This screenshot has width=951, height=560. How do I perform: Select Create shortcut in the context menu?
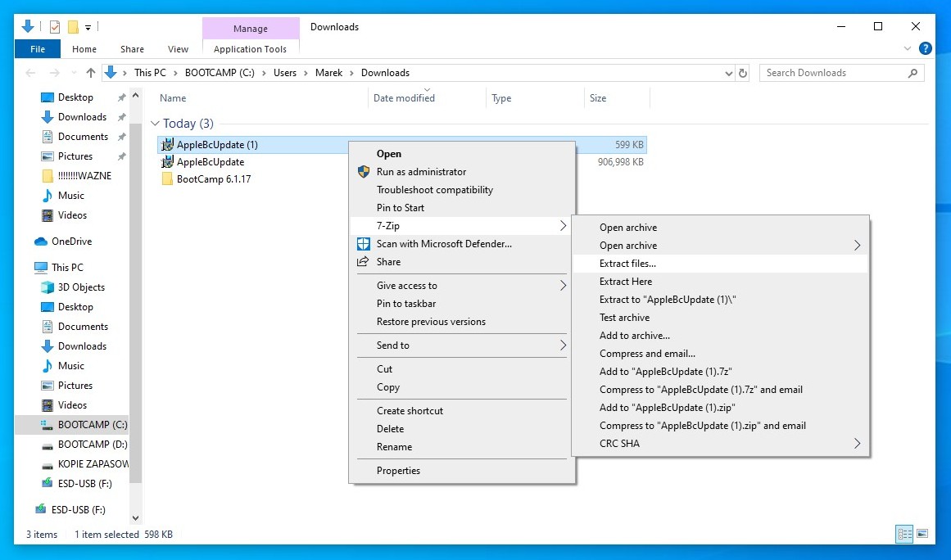click(462, 411)
